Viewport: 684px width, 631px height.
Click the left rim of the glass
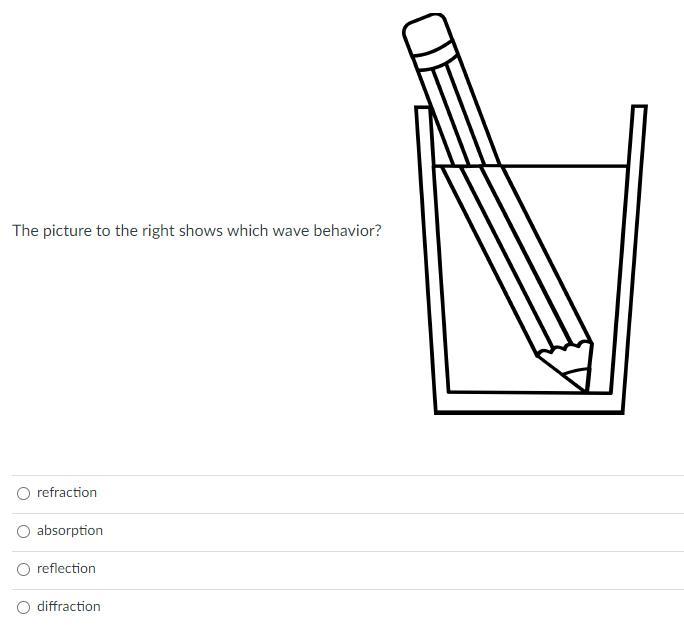pos(423,110)
